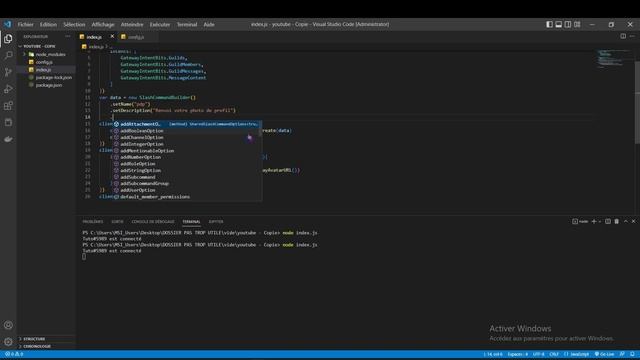This screenshot has height=360, width=640.
Task: Pick addStringOption from suggestion list
Action: 187,170
